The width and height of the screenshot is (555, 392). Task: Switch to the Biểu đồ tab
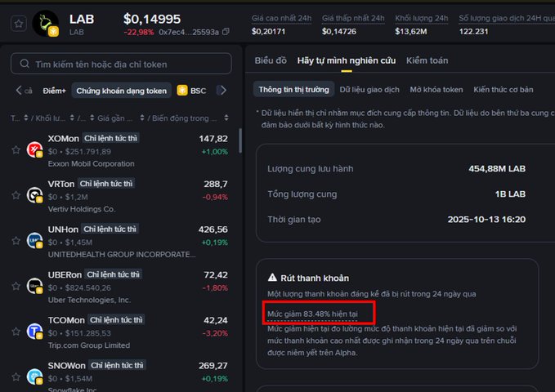[271, 60]
